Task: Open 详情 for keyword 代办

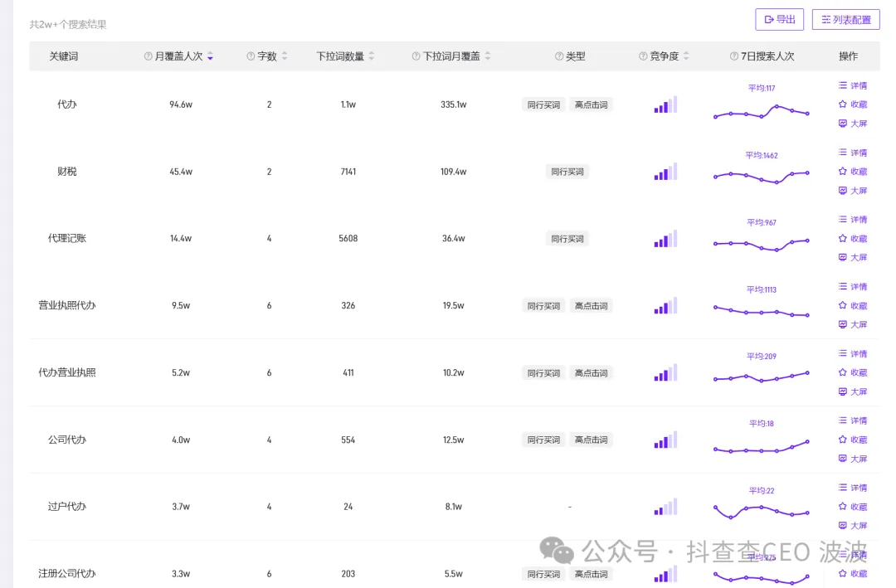Action: click(x=852, y=85)
